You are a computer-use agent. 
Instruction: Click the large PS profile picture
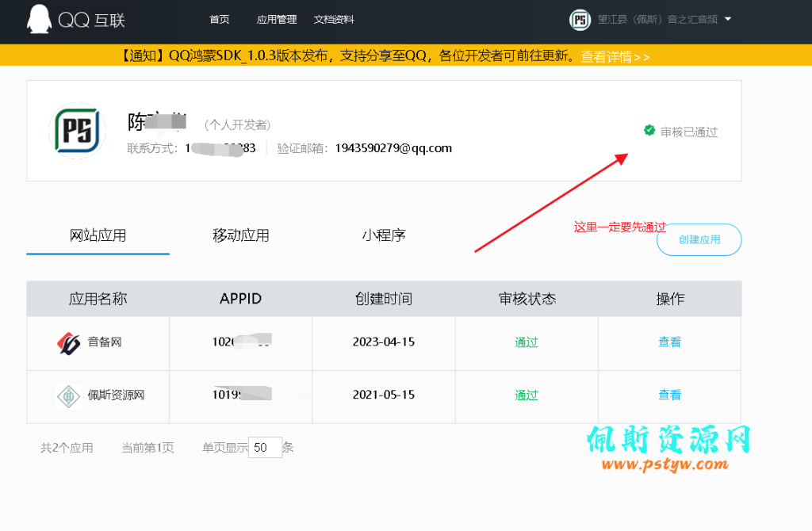pyautogui.click(x=77, y=131)
